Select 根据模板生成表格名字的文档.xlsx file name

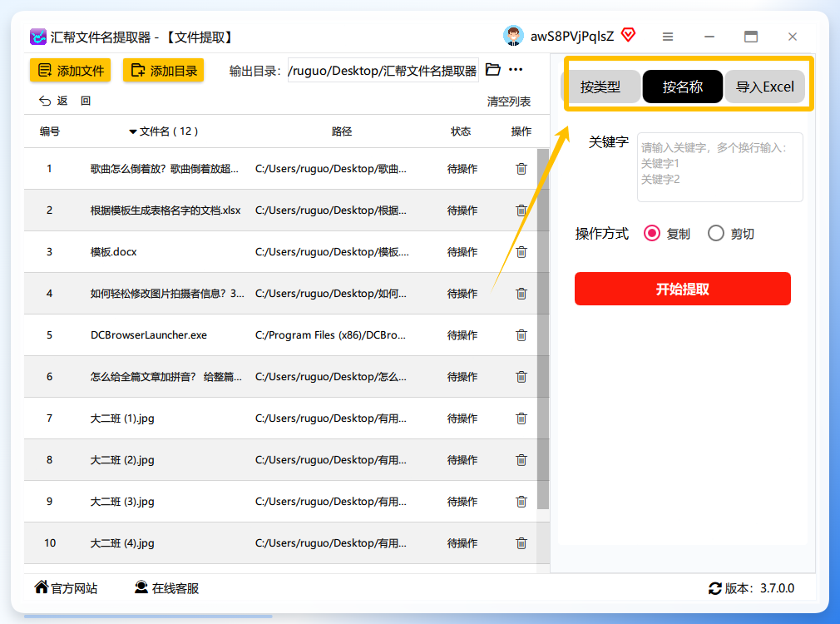[x=166, y=210]
